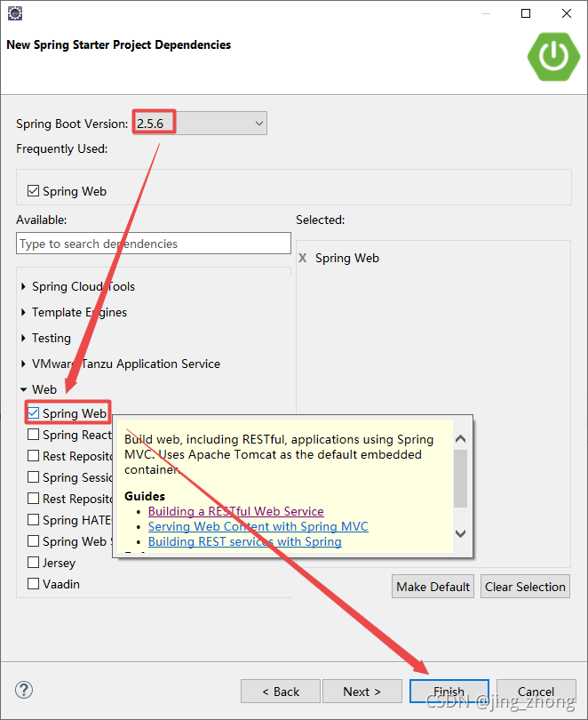Maximize the dialog window
Image resolution: width=588 pixels, height=720 pixels.
pyautogui.click(x=526, y=13)
